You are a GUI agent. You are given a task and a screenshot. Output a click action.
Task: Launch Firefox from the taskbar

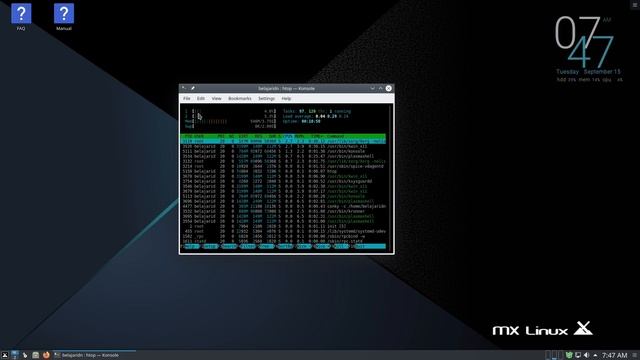coord(46,355)
